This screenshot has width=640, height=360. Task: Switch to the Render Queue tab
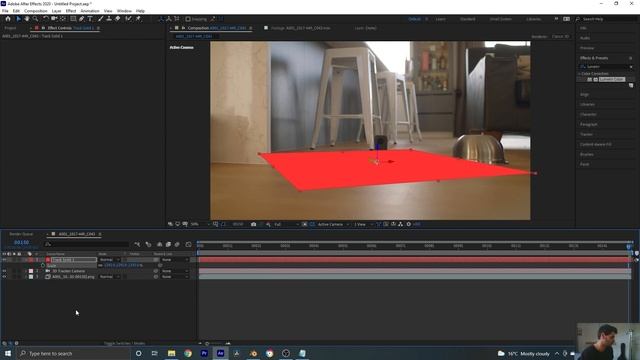coord(21,234)
